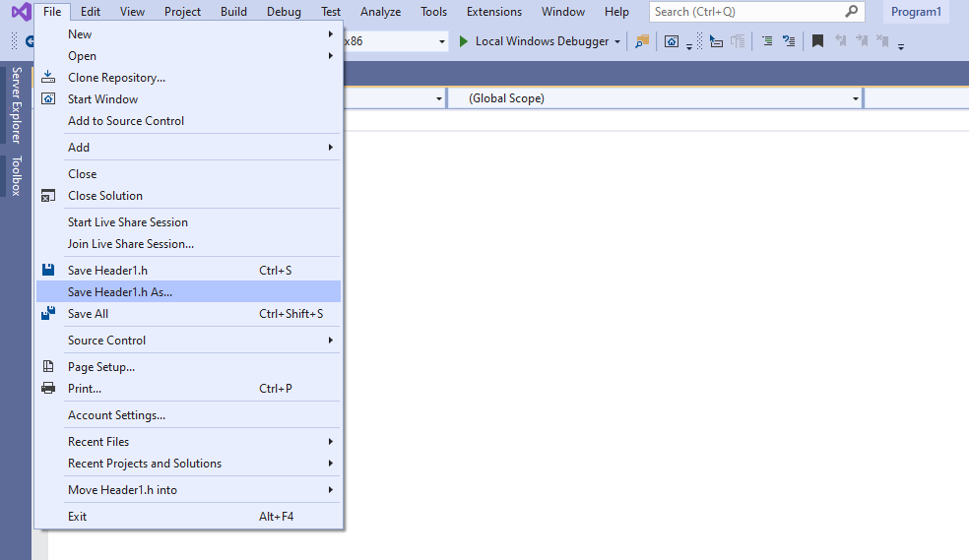Open the Project menu
The image size is (969, 560).
[x=182, y=12]
